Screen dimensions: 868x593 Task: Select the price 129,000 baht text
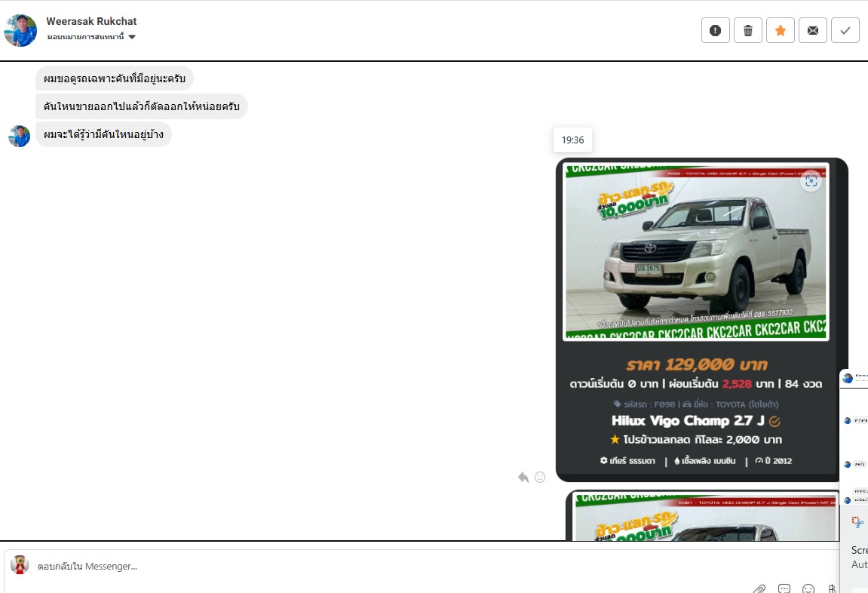coord(696,364)
